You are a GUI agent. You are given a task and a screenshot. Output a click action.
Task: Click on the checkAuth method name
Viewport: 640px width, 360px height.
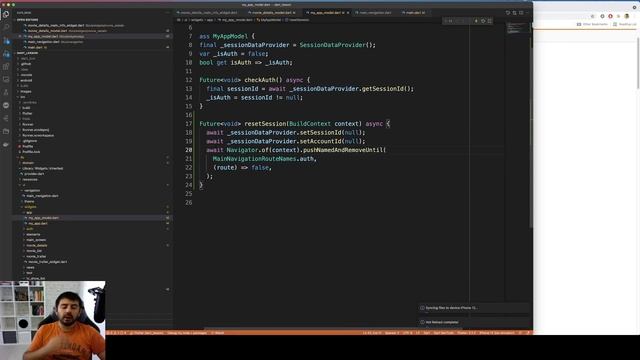pyautogui.click(x=260, y=80)
